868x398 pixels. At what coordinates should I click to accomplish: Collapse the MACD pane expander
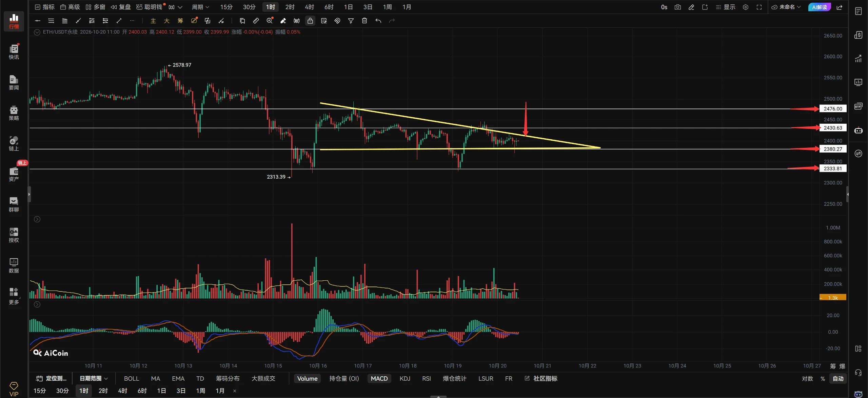37,304
